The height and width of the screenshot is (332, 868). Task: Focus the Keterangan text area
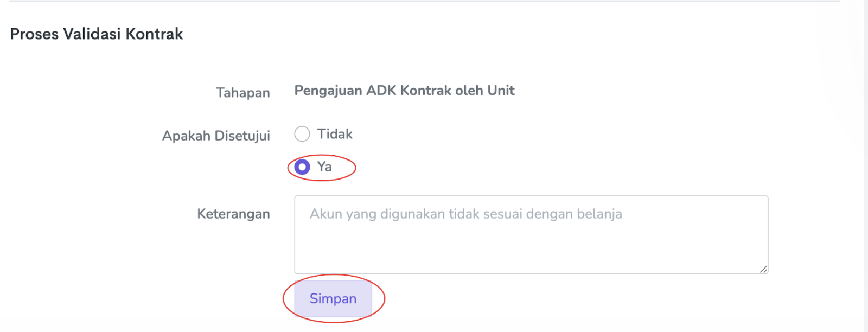click(531, 234)
